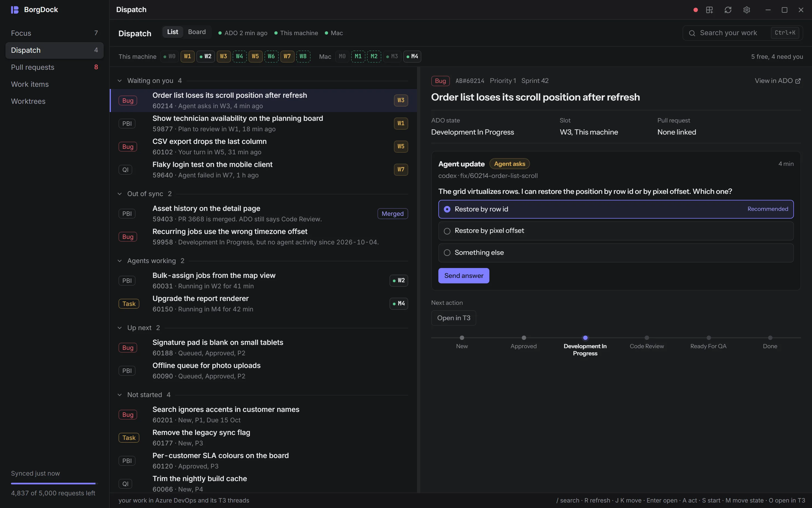This screenshot has width=812, height=508.
Task: Click the Code Review stage marker
Action: [647, 338]
